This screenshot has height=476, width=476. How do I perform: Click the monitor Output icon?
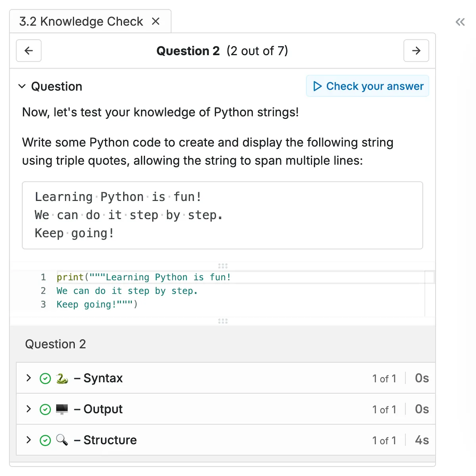62,409
